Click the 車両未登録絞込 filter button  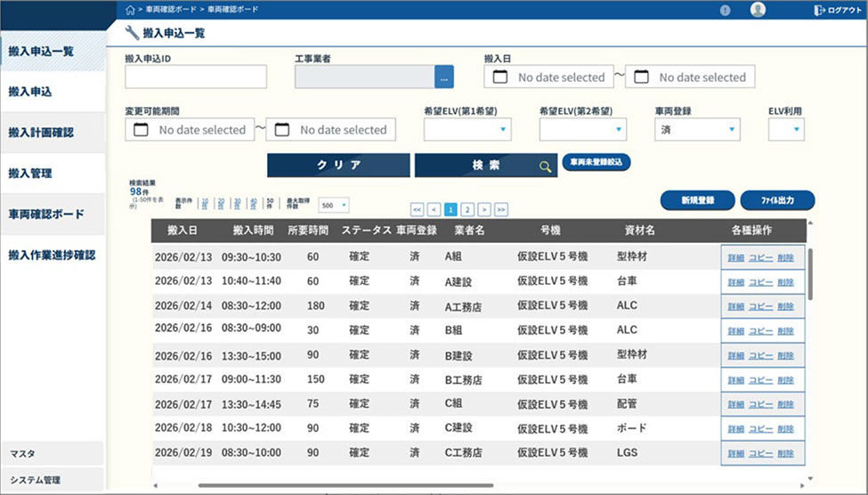[596, 162]
